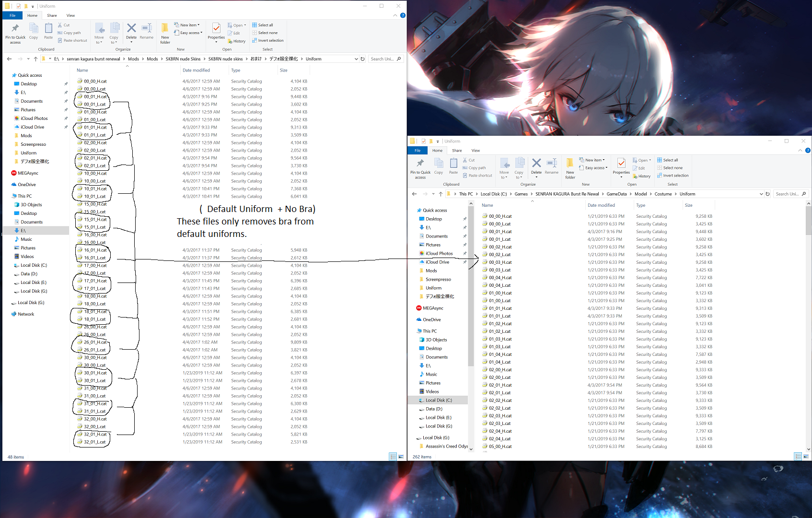The height and width of the screenshot is (518, 812).
Task: Select file 00_00_H.cat in left window
Action: tap(95, 82)
